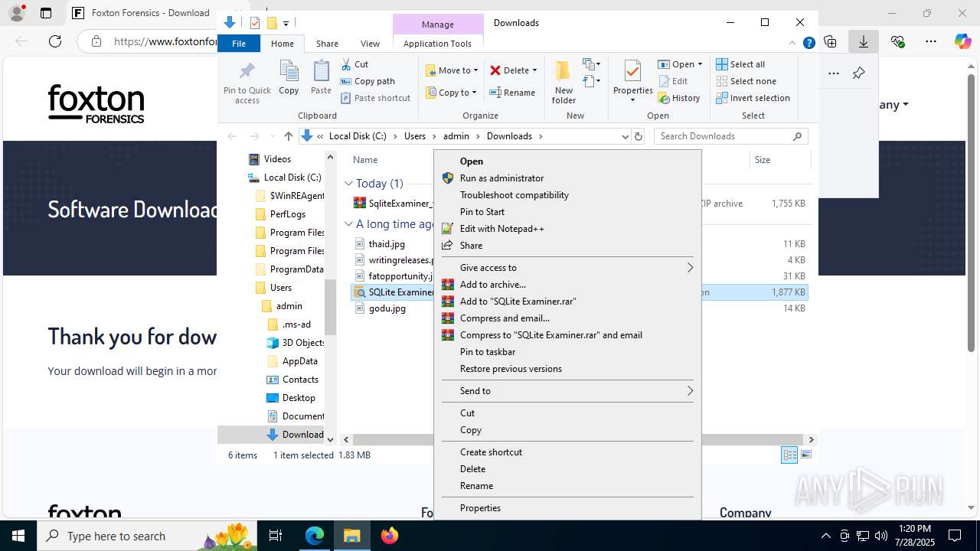
Task: Open the address bar history dropdown
Action: pyautogui.click(x=625, y=136)
